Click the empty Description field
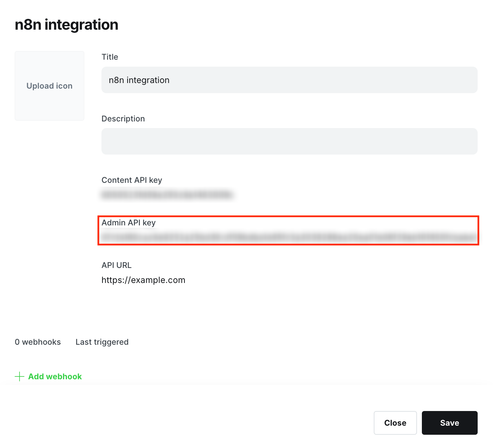The width and height of the screenshot is (493, 448). [x=289, y=141]
